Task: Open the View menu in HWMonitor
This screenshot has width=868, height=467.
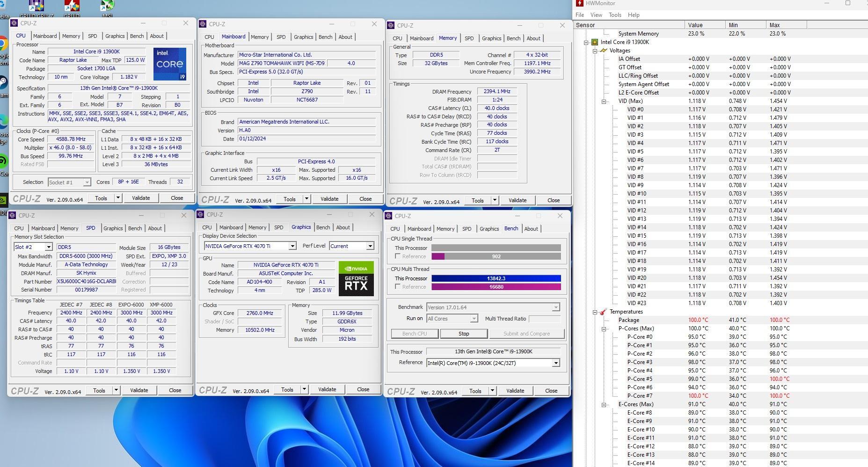Action: pos(596,15)
